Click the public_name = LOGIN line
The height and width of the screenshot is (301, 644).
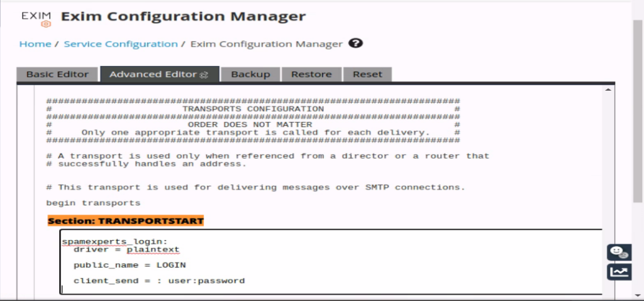(130, 266)
